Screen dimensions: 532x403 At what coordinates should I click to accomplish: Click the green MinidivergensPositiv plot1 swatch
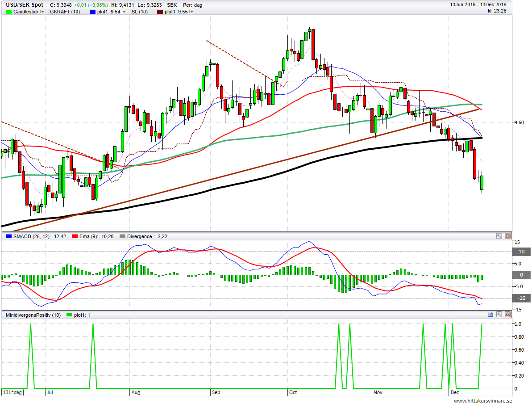pyautogui.click(x=70, y=315)
